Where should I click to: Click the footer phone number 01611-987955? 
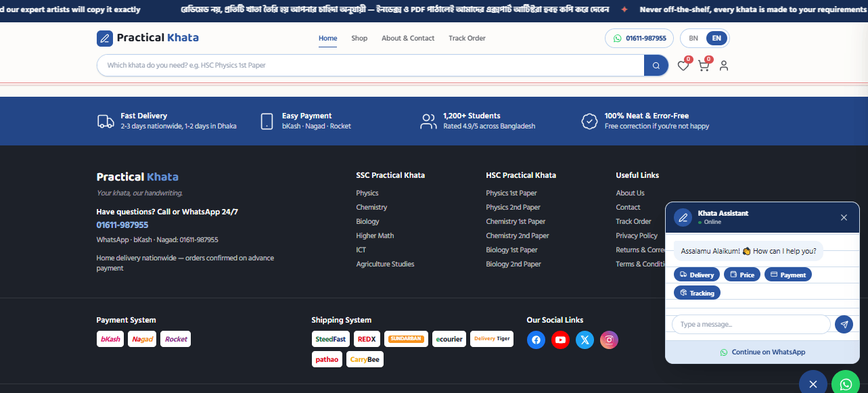[122, 225]
